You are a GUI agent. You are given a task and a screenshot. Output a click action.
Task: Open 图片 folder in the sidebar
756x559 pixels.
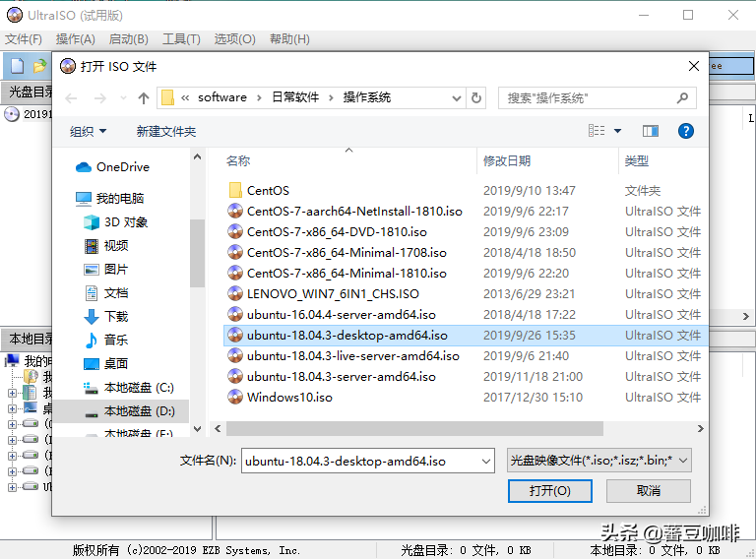106,270
